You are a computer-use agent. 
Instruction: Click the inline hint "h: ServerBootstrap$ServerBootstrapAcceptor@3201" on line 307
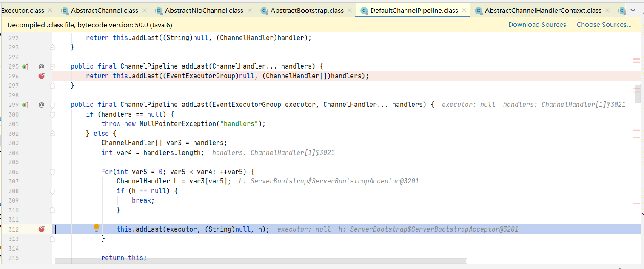coord(329,181)
